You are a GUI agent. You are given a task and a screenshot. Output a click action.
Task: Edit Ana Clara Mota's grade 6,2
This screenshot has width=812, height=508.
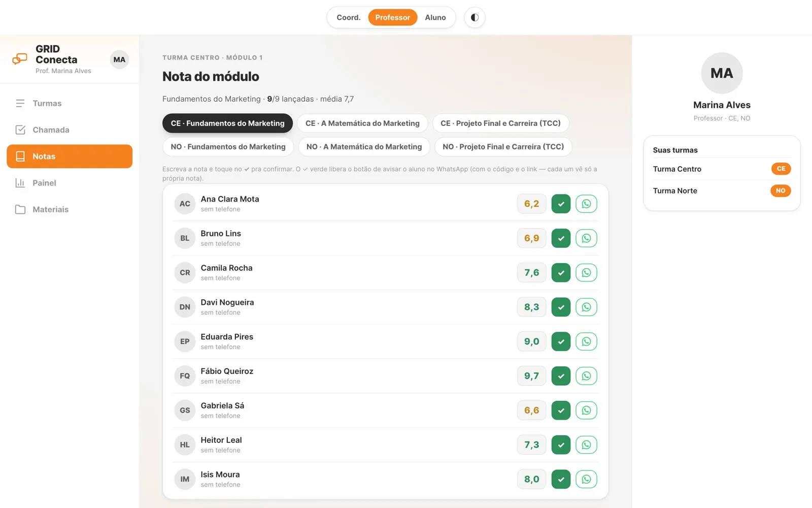(531, 204)
